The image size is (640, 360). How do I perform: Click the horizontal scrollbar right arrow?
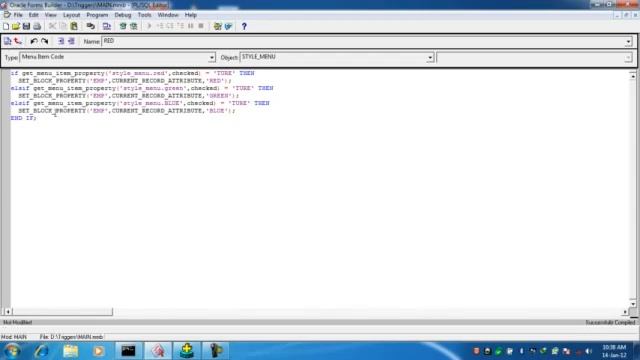(625, 312)
